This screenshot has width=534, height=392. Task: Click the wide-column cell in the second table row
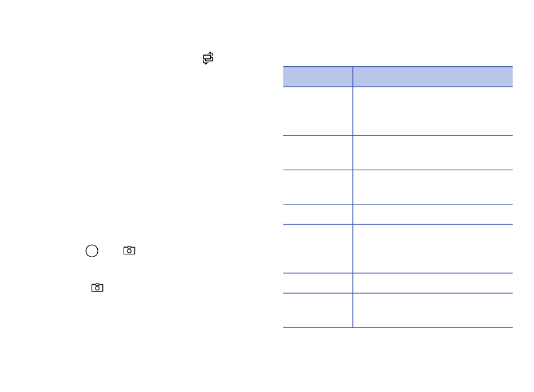click(433, 153)
